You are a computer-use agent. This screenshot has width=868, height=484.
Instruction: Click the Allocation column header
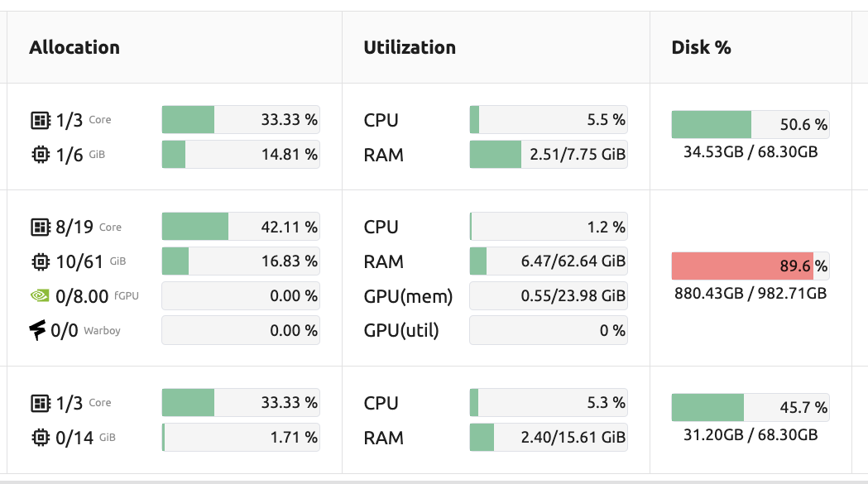(74, 48)
